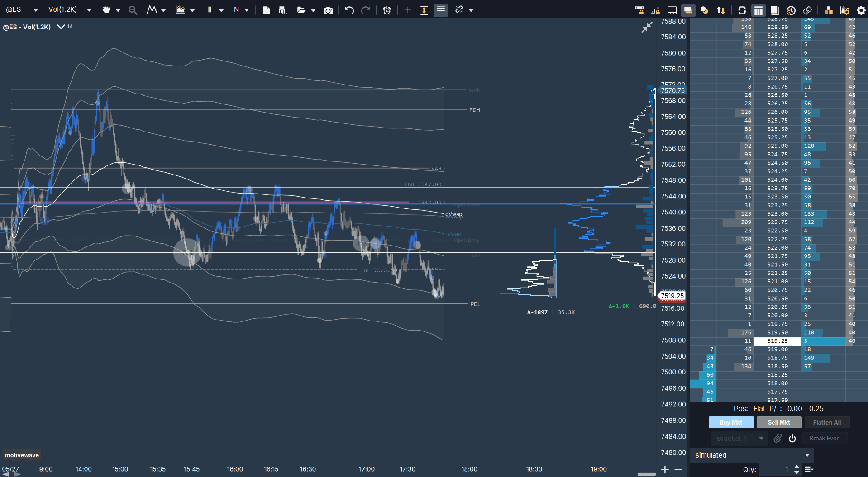The width and height of the screenshot is (868, 477).
Task: Take a chart snapshot with camera icon
Action: pos(328,10)
